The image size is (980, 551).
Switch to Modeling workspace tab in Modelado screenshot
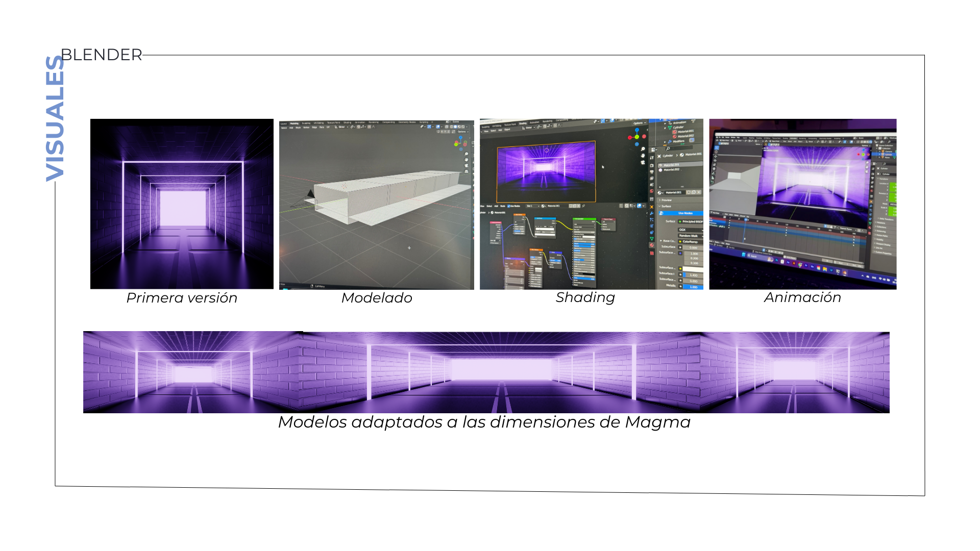point(295,123)
